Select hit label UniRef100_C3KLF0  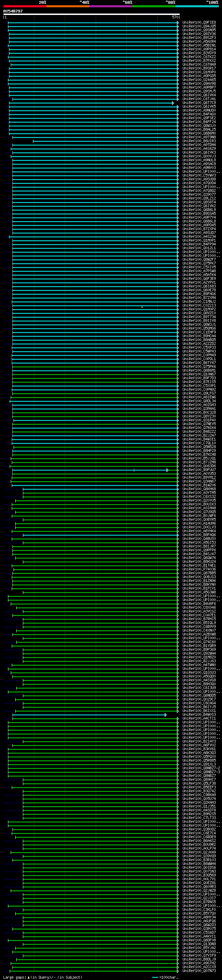(x=199, y=910)
